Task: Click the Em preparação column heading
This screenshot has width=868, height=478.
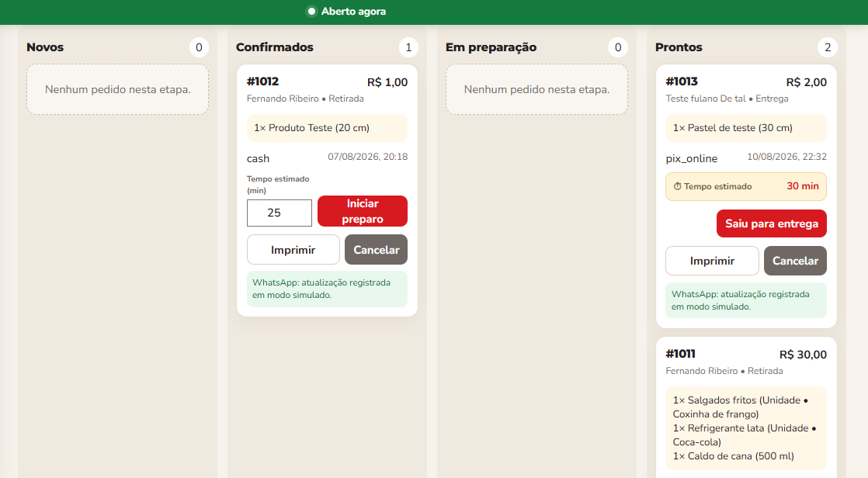Action: pos(491,47)
